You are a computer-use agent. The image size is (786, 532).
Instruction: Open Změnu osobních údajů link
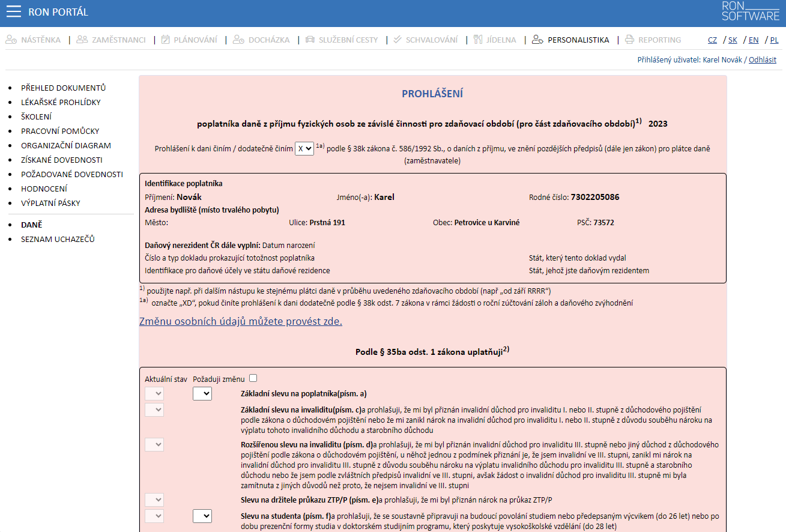pyautogui.click(x=241, y=321)
